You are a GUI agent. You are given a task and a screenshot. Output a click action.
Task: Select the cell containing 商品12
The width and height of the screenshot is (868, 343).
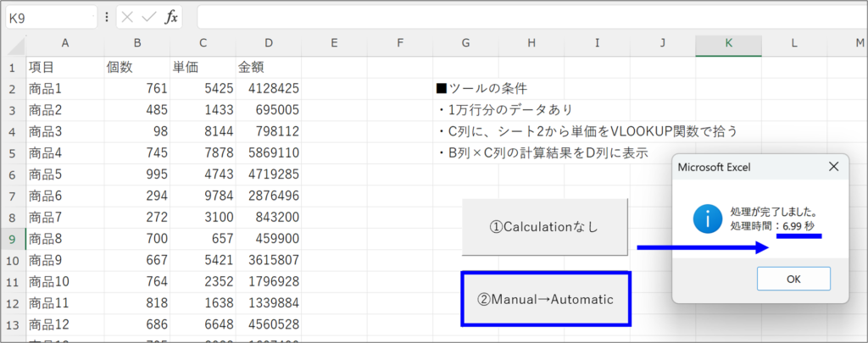click(64, 324)
